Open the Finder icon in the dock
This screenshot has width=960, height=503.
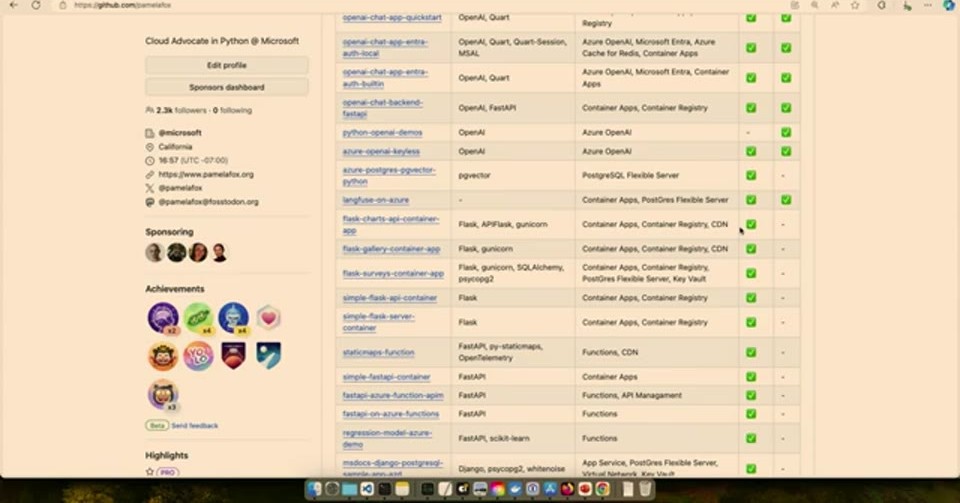click(314, 489)
